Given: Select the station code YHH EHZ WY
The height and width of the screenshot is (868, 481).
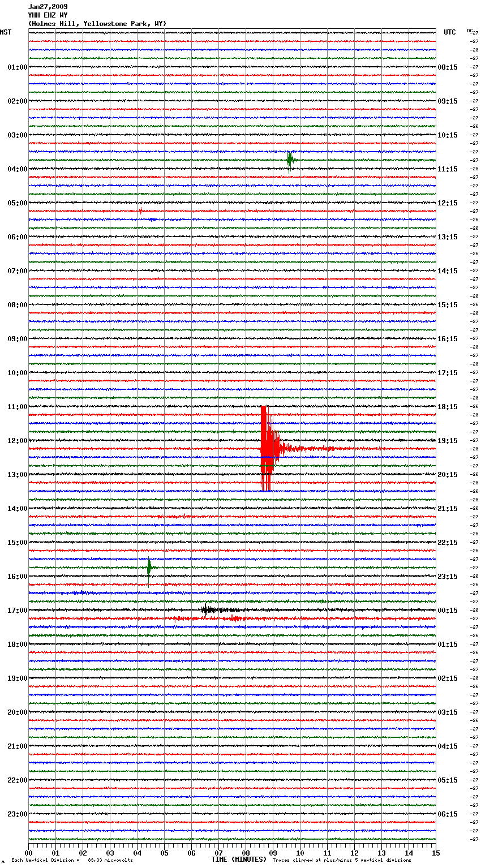Looking at the screenshot, I should (48, 15).
